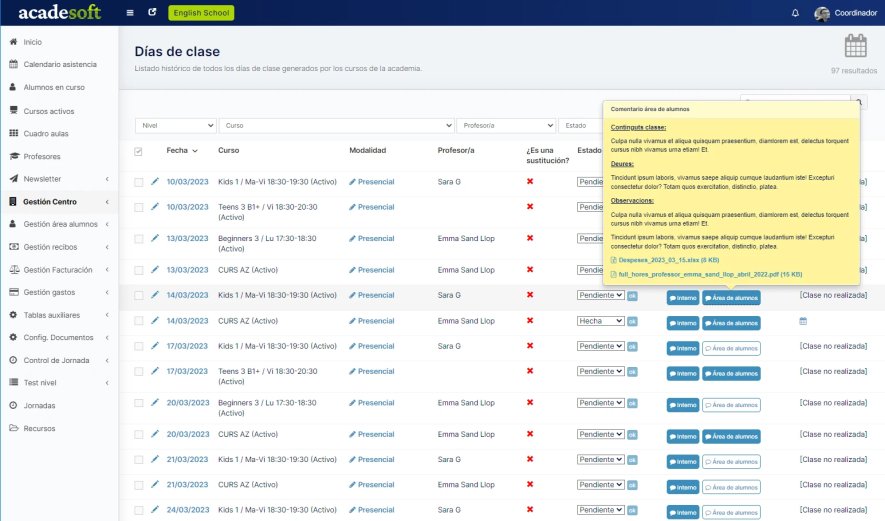Toggle the select-all checkbox in table header
This screenshot has width=885, height=521.
pos(138,151)
